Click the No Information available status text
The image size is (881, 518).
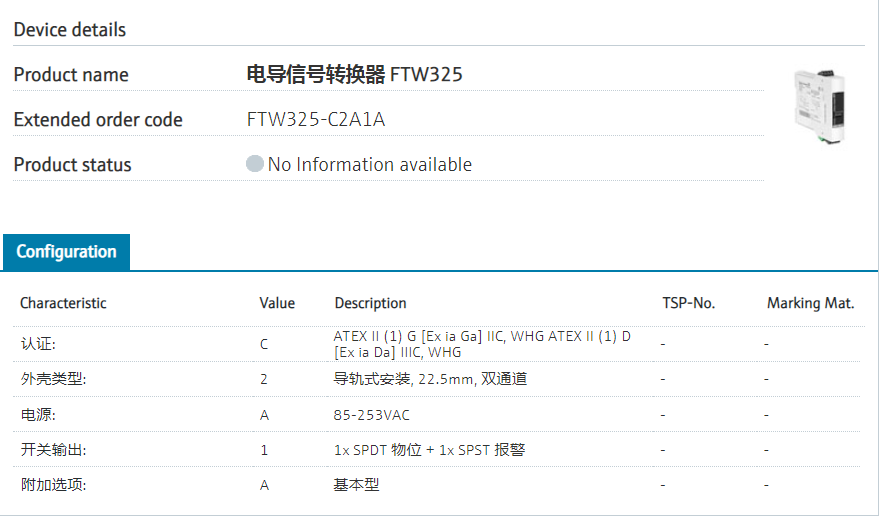[370, 165]
